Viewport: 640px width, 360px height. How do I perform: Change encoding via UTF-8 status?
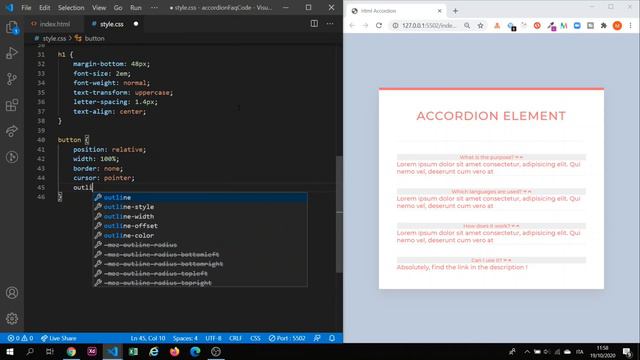click(x=213, y=338)
